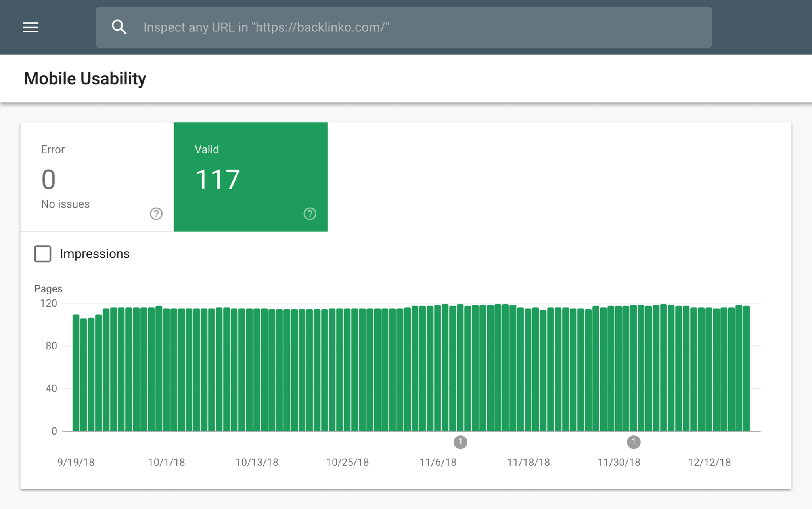Select the menu icon in the top bar

(30, 27)
